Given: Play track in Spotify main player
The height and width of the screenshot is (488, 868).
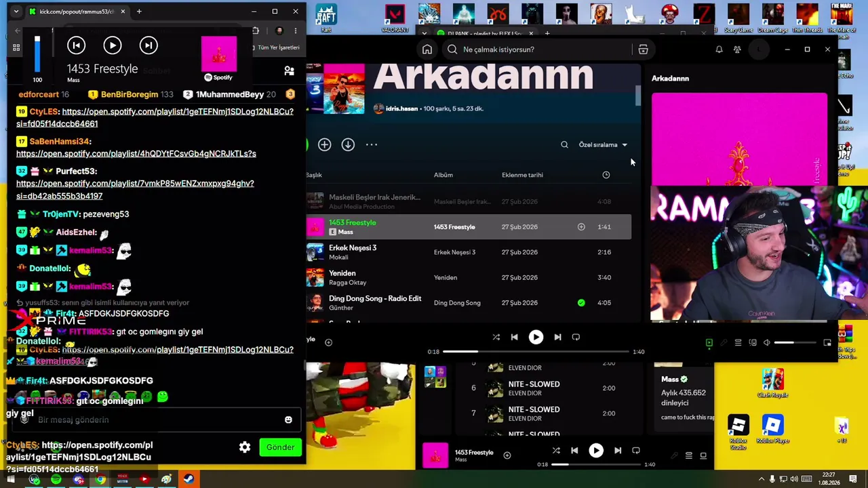Looking at the screenshot, I should coord(536,337).
